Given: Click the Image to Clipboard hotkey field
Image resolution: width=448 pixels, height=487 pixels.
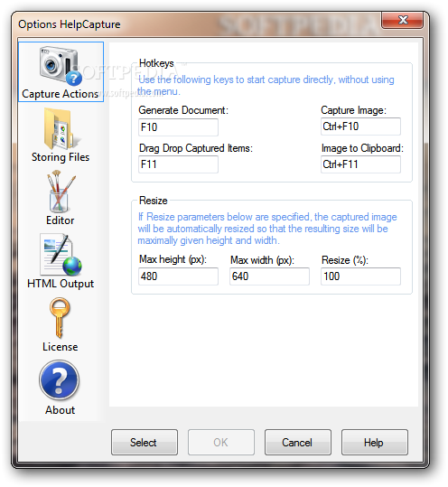Looking at the screenshot, I should 360,164.
